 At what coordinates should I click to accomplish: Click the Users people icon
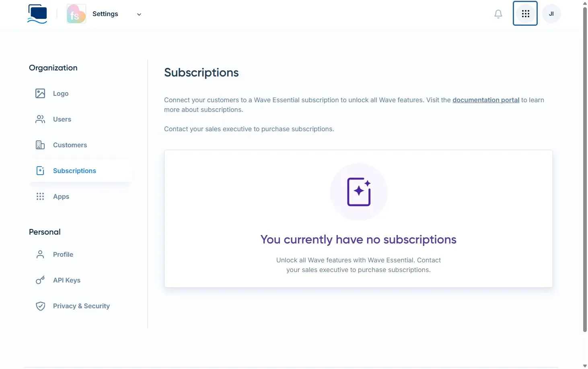(40, 119)
